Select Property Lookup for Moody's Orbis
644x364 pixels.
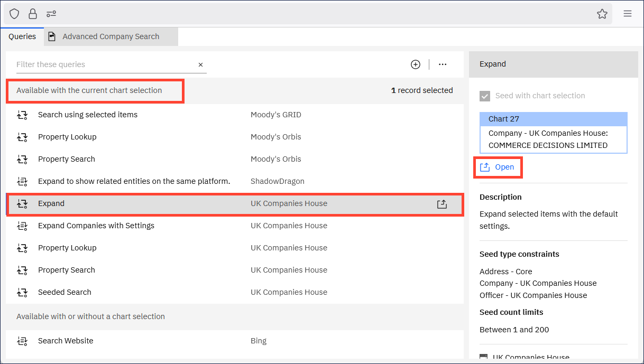pos(235,137)
